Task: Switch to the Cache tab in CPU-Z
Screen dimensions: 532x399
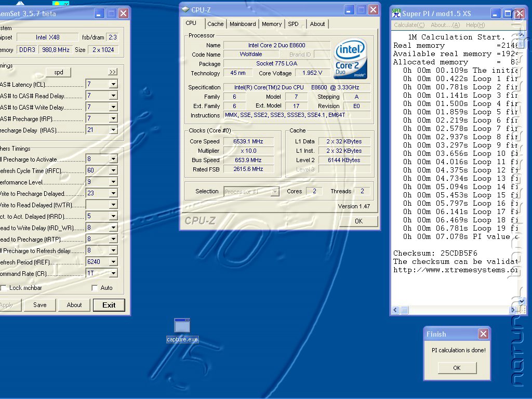Action: click(216, 24)
